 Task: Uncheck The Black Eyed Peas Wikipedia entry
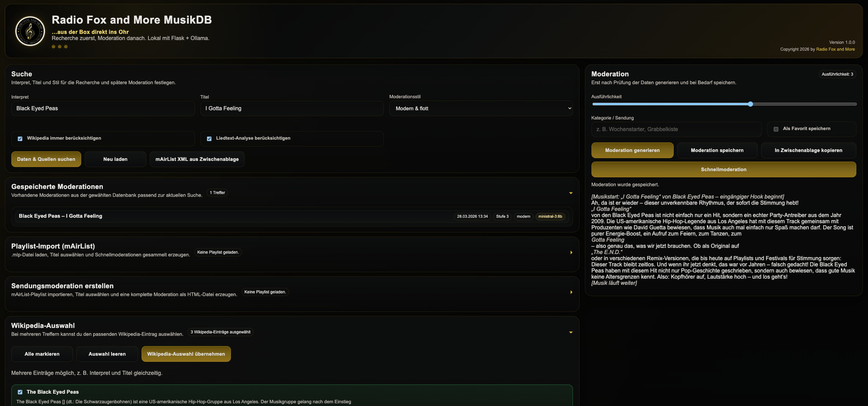[x=20, y=392]
